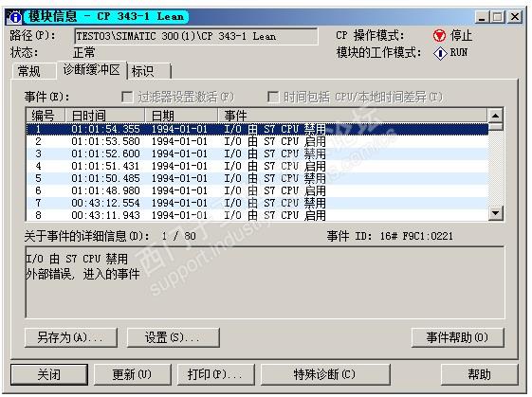Click the red STOP status icon (停止)
The height and width of the screenshot is (397, 532).
click(439, 36)
